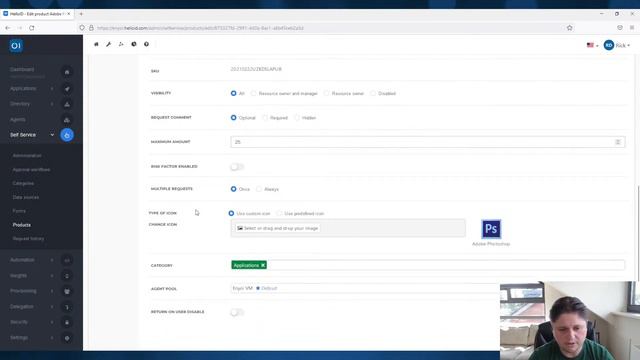This screenshot has width=640, height=360.
Task: Click the blue Self Service hand icon
Action: 67,135
